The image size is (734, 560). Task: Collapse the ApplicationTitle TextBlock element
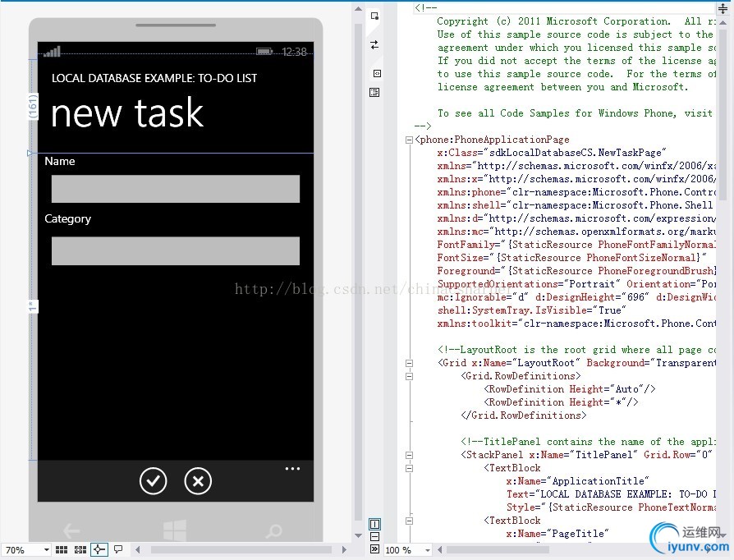[x=409, y=468]
